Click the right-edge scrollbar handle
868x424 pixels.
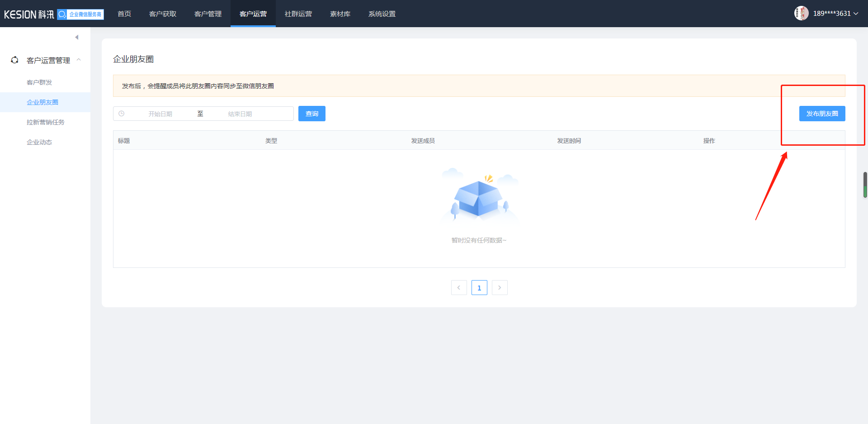[x=865, y=185]
